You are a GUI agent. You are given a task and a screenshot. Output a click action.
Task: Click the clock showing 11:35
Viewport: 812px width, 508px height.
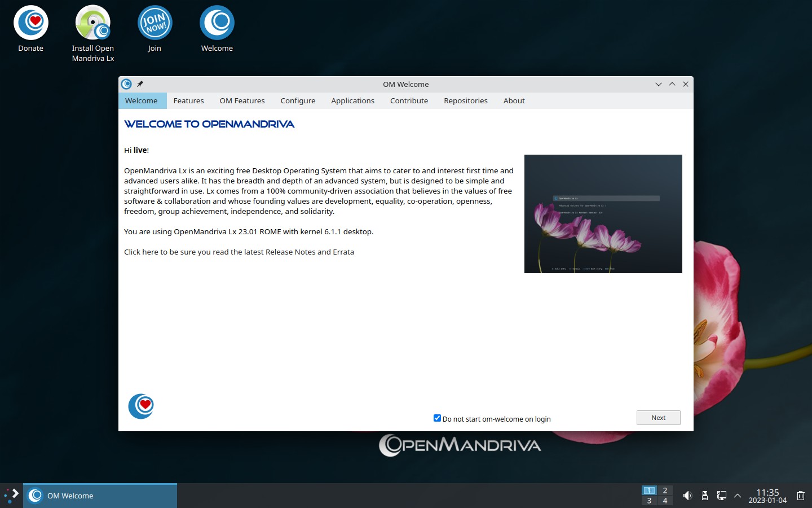[x=767, y=496]
